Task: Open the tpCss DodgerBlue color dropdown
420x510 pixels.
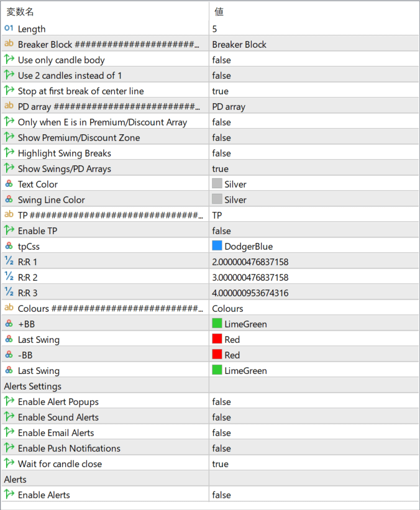Action: click(249, 246)
